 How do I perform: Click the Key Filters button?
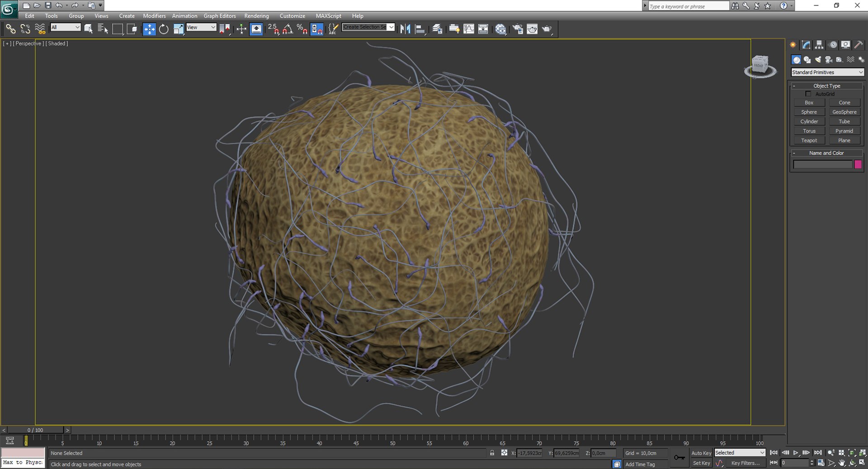pos(745,463)
